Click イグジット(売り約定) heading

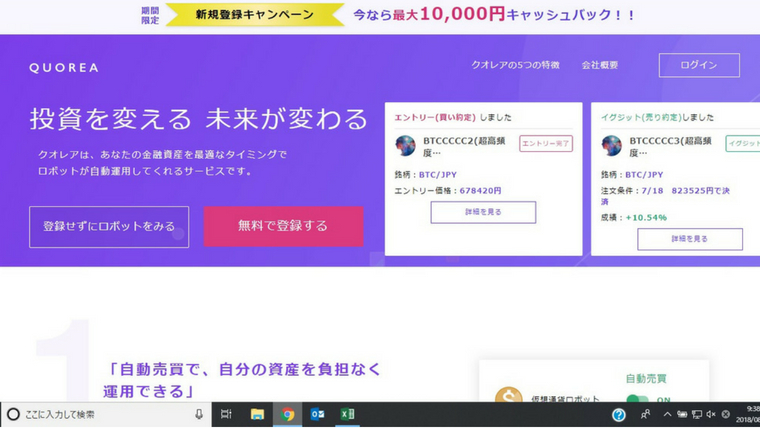pyautogui.click(x=641, y=117)
